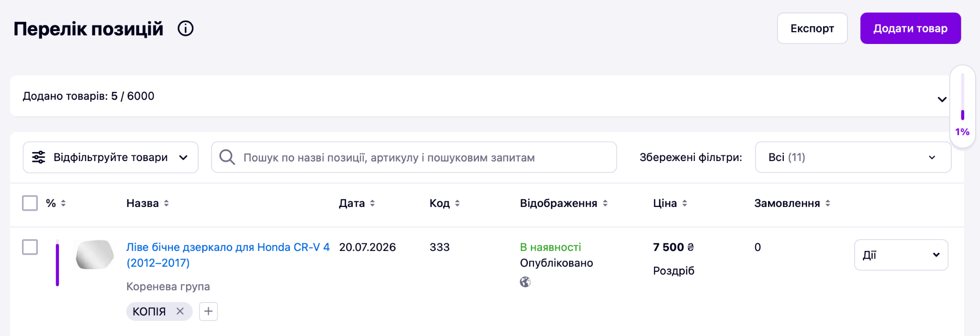
Task: Check the Honda CR-V mirror row checkbox
Action: pyautogui.click(x=30, y=247)
